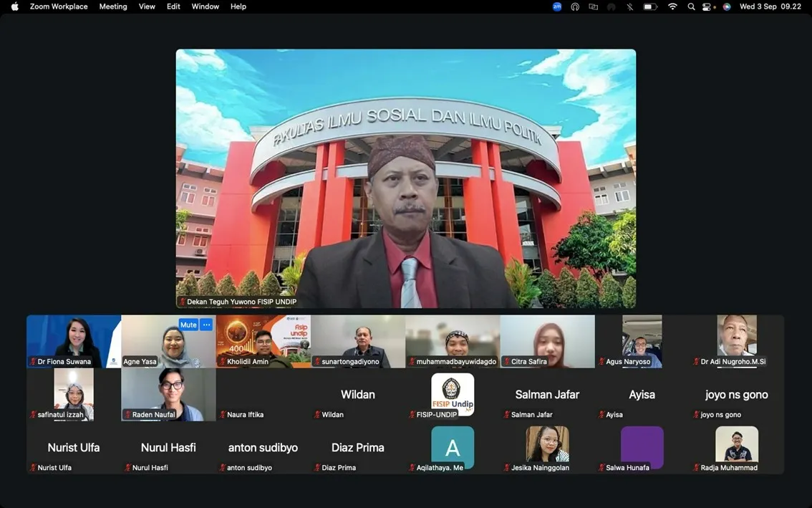
Task: Open the Zoom Workplace app menu
Action: (x=59, y=6)
